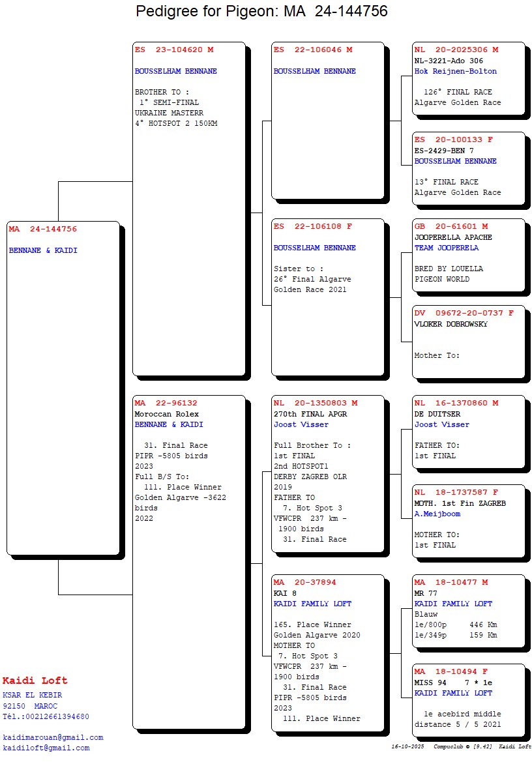Click the kaidiloft@gmail.com email address

(x=46, y=748)
